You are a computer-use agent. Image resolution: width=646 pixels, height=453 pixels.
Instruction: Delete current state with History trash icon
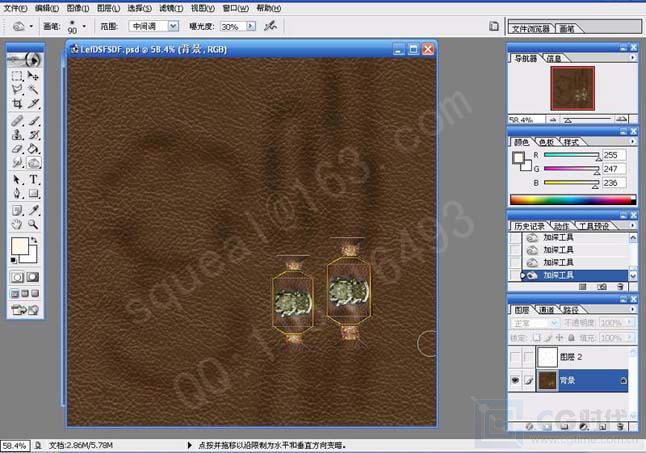[x=620, y=287]
